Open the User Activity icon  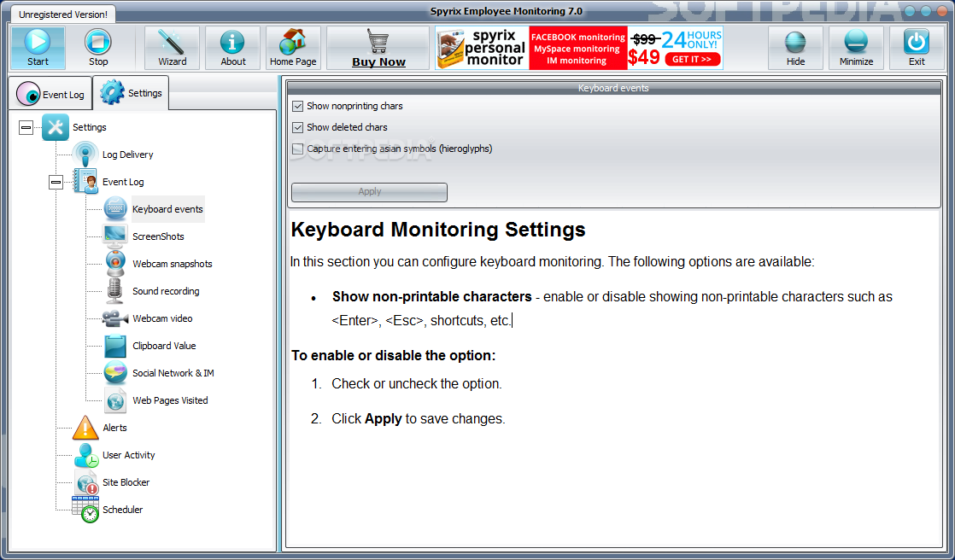(x=86, y=455)
